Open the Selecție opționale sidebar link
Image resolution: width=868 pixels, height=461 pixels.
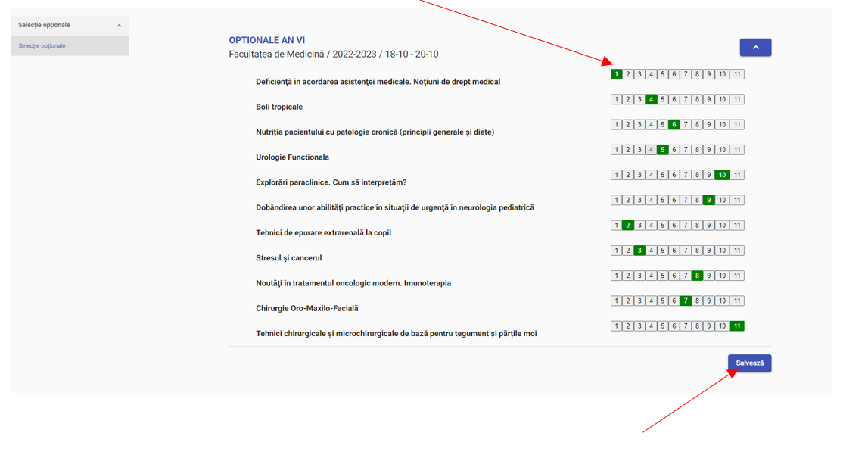pyautogui.click(x=42, y=46)
